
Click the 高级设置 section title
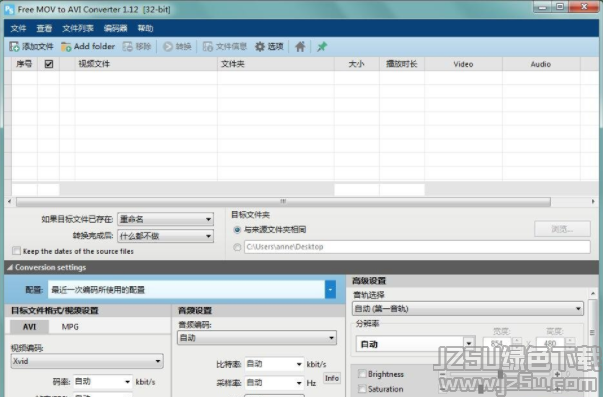(369, 281)
